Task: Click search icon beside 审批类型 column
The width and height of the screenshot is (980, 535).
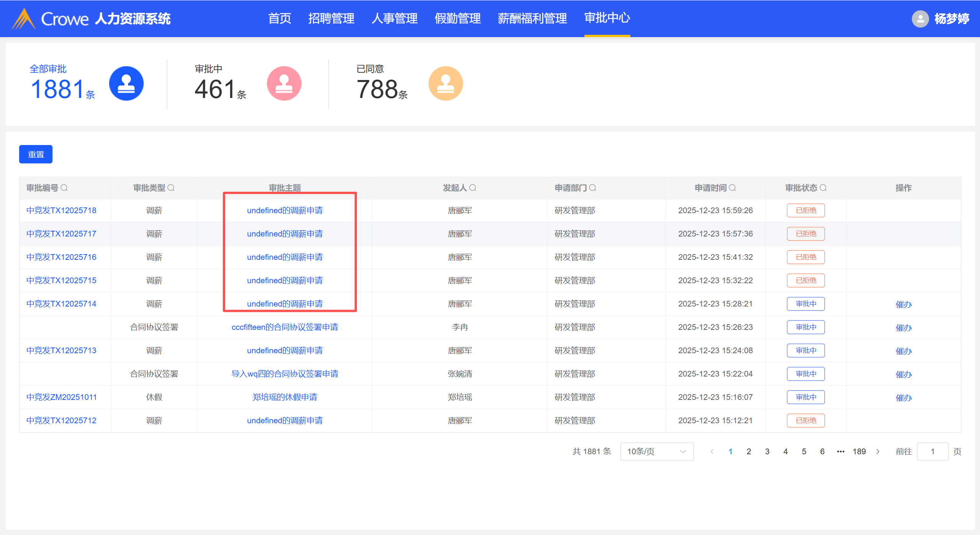Action: (171, 188)
